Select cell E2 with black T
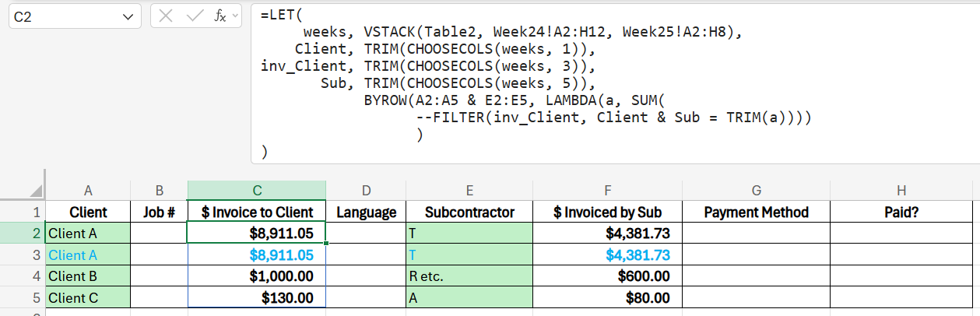 (x=469, y=233)
